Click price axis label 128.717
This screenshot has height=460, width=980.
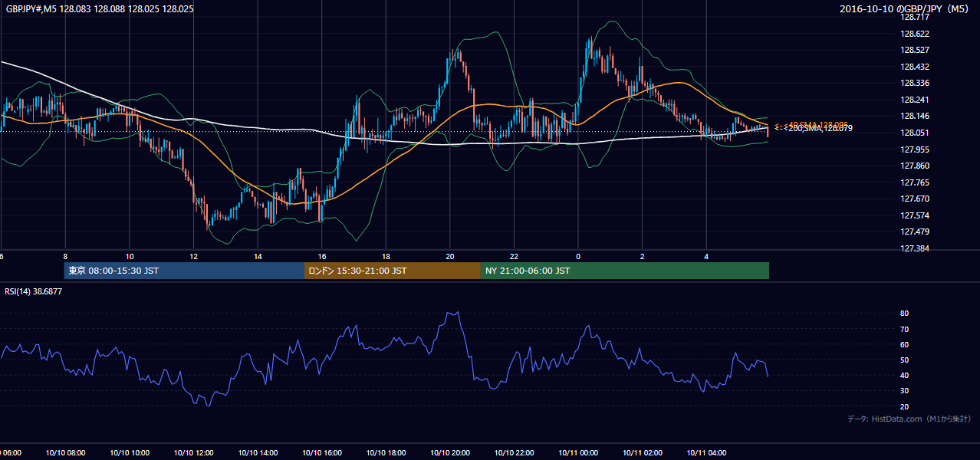pyautogui.click(x=915, y=17)
